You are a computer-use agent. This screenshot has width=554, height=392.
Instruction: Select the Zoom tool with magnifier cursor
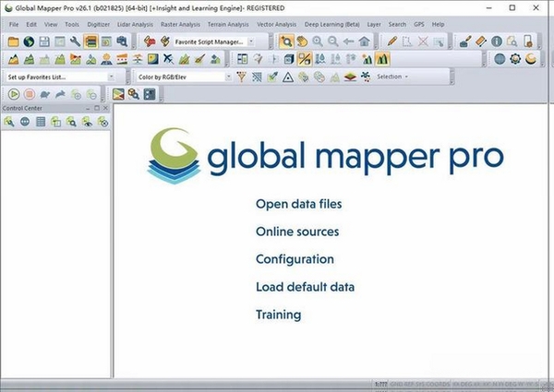point(286,42)
